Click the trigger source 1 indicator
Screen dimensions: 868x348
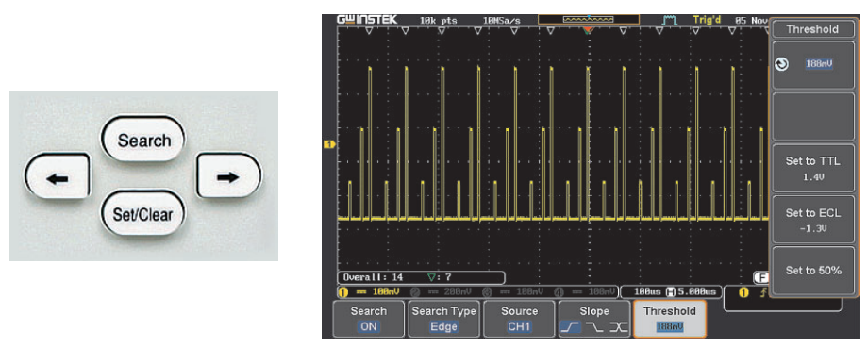(743, 291)
